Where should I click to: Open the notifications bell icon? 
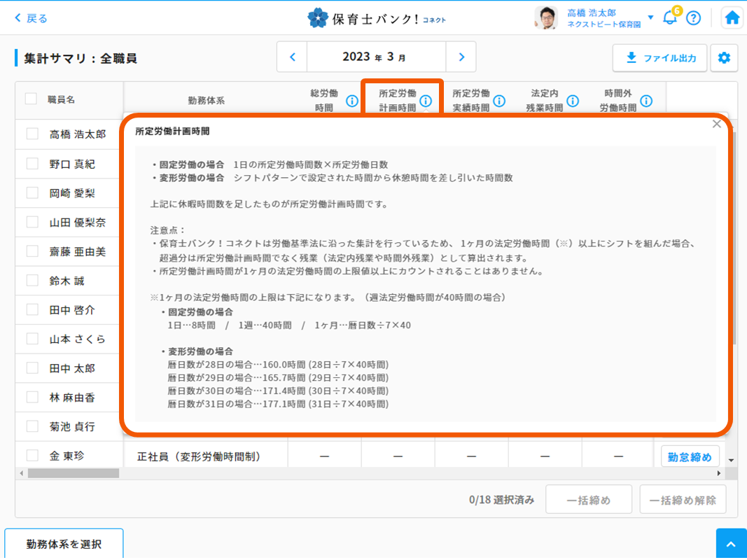(670, 18)
